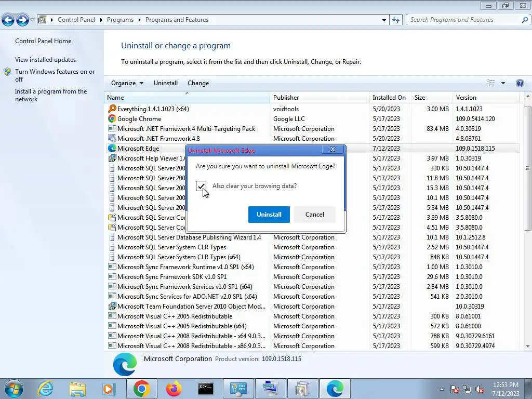Viewport: 532px width, 399px height.
Task: Click the Search Programs and Features box
Action: (x=464, y=20)
